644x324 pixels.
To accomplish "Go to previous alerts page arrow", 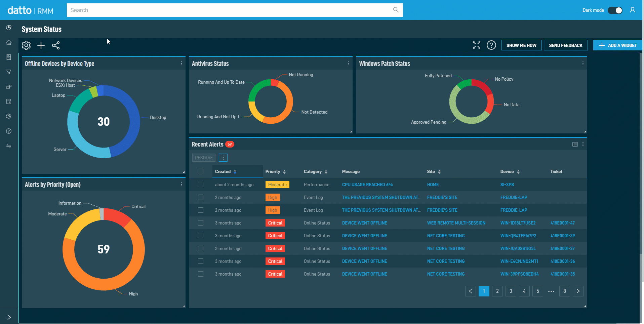I will pos(471,291).
